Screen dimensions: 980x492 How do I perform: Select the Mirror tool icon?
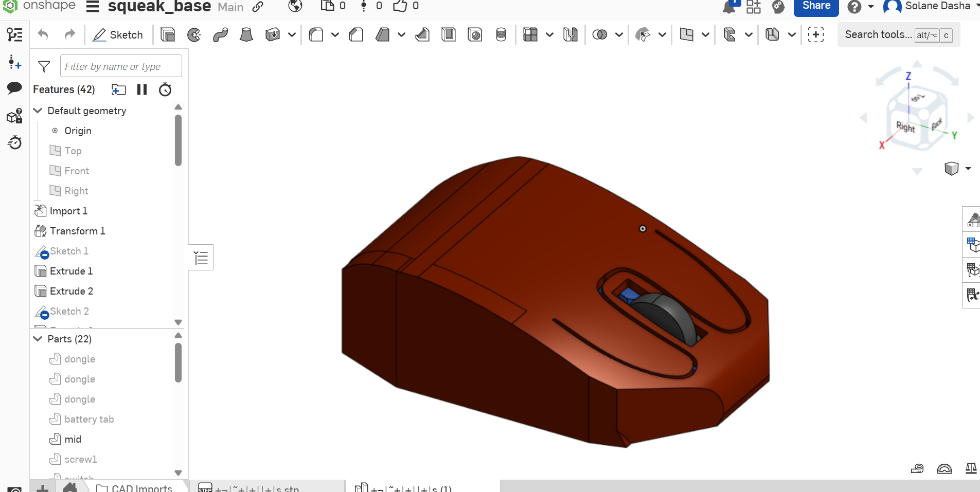coord(571,34)
